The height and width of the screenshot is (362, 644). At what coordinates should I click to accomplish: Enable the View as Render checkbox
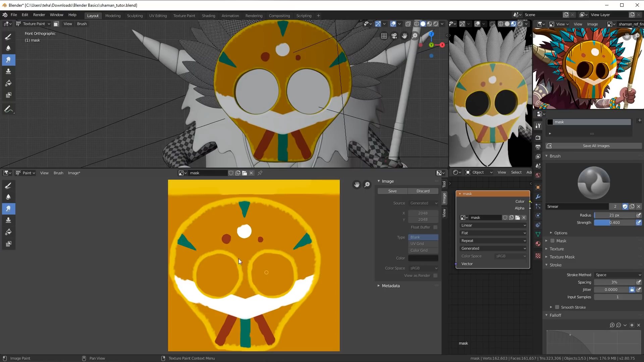(435, 276)
